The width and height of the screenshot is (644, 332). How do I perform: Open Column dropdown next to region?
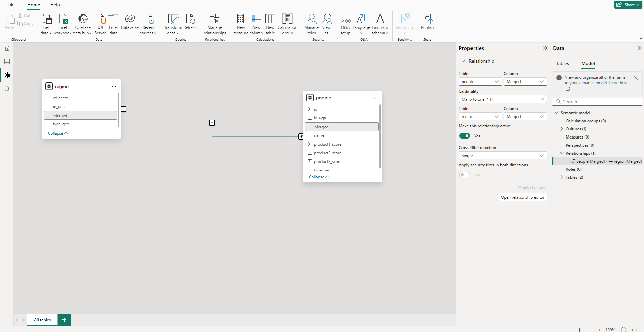525,117
